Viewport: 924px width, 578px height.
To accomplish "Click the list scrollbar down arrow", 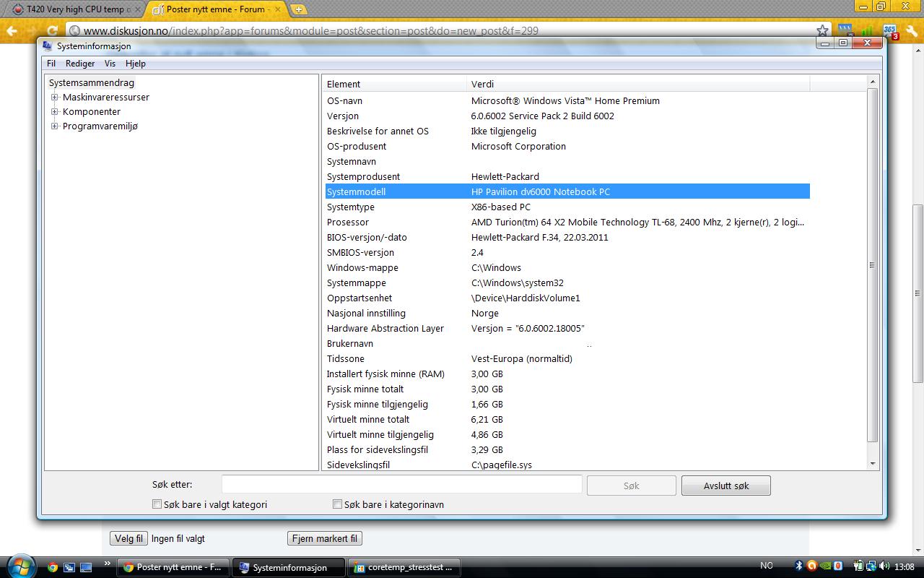I will click(x=872, y=463).
